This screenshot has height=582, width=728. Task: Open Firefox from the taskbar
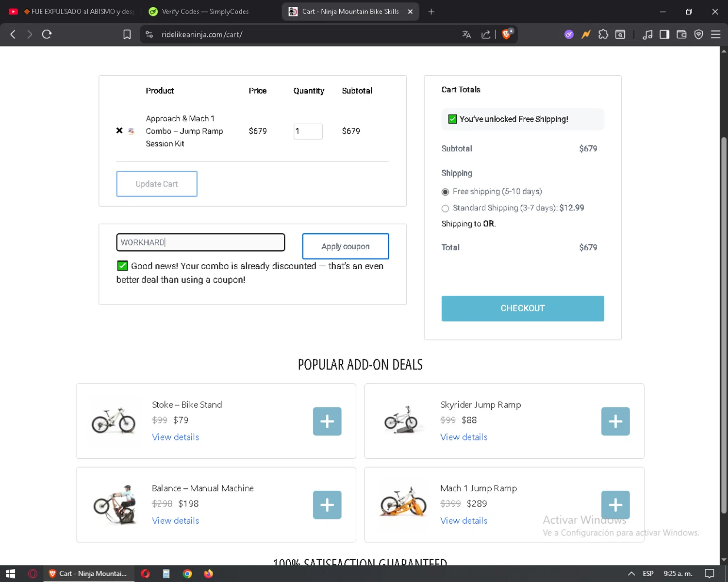tap(208, 574)
